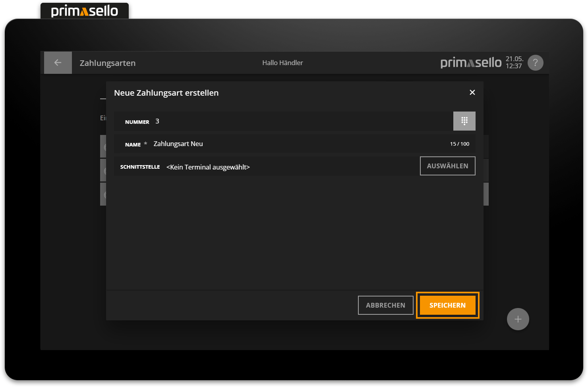The width and height of the screenshot is (588, 387).
Task: Cancel with the Abbrechen button
Action: (x=385, y=305)
